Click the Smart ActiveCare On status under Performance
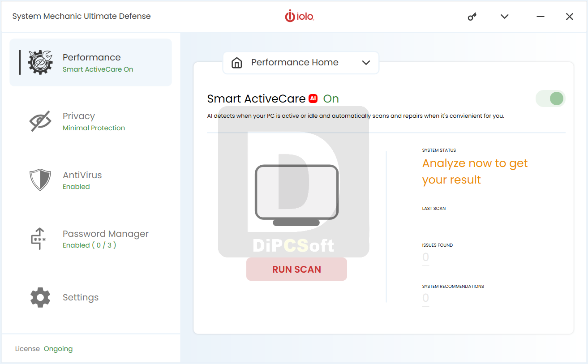Viewport: 588px width, 364px height. click(x=98, y=69)
